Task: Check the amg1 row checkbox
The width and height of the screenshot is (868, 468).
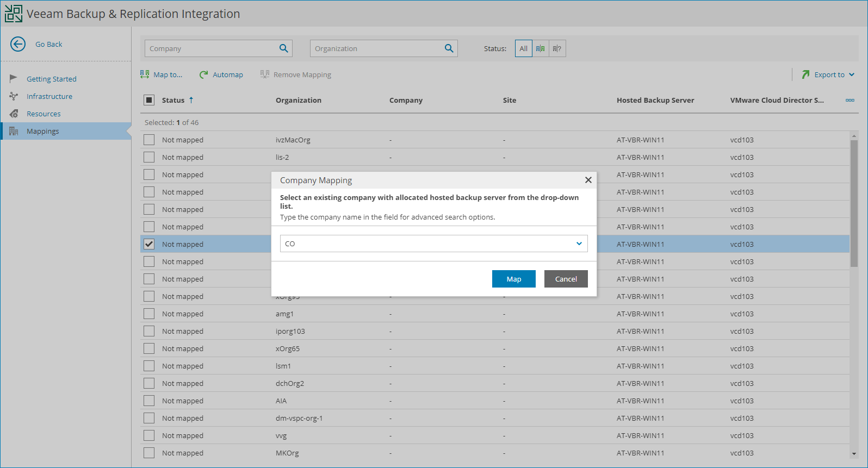Action: [149, 314]
